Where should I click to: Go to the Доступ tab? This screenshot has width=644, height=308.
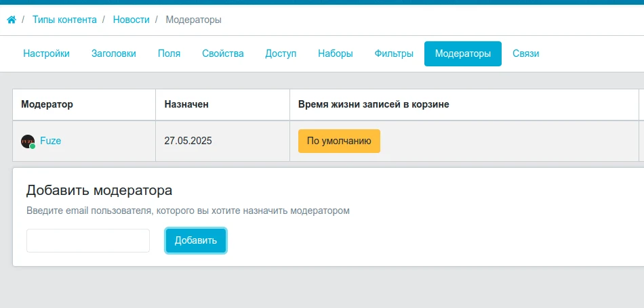click(x=281, y=53)
